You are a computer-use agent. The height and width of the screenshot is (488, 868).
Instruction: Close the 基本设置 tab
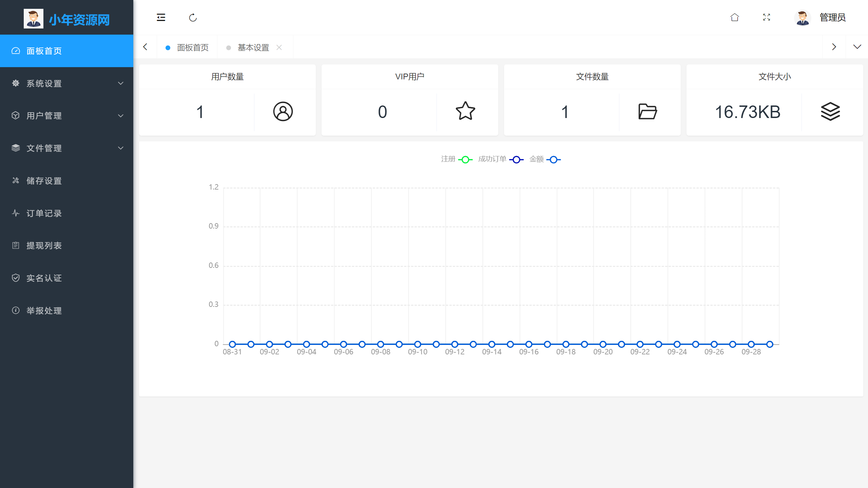[x=279, y=47]
